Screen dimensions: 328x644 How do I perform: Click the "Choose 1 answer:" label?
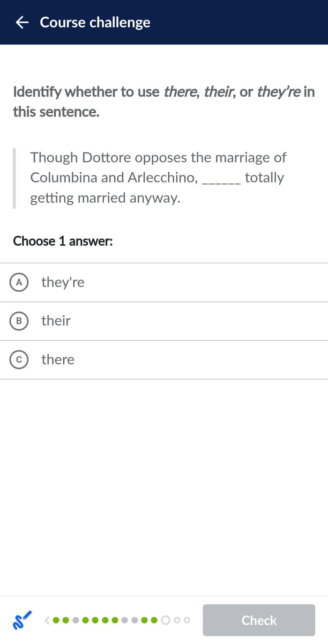pos(63,241)
